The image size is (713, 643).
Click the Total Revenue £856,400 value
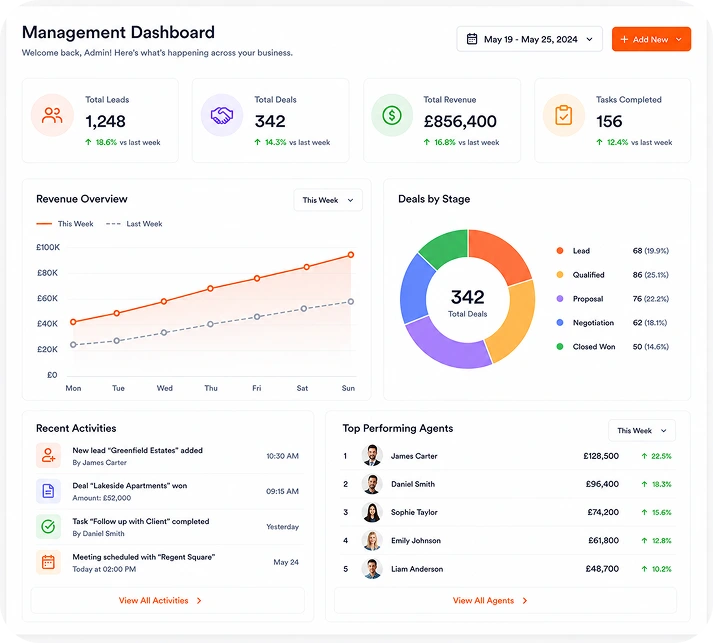[460, 121]
